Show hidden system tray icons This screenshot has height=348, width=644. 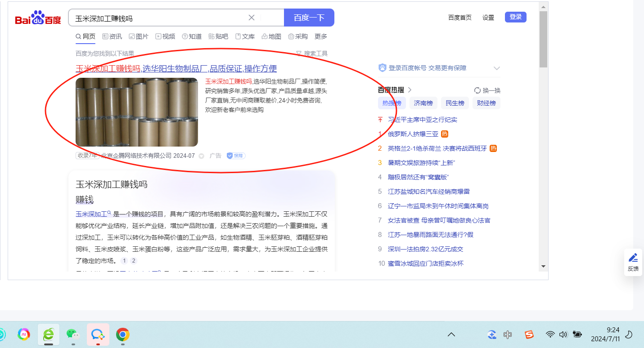(451, 335)
